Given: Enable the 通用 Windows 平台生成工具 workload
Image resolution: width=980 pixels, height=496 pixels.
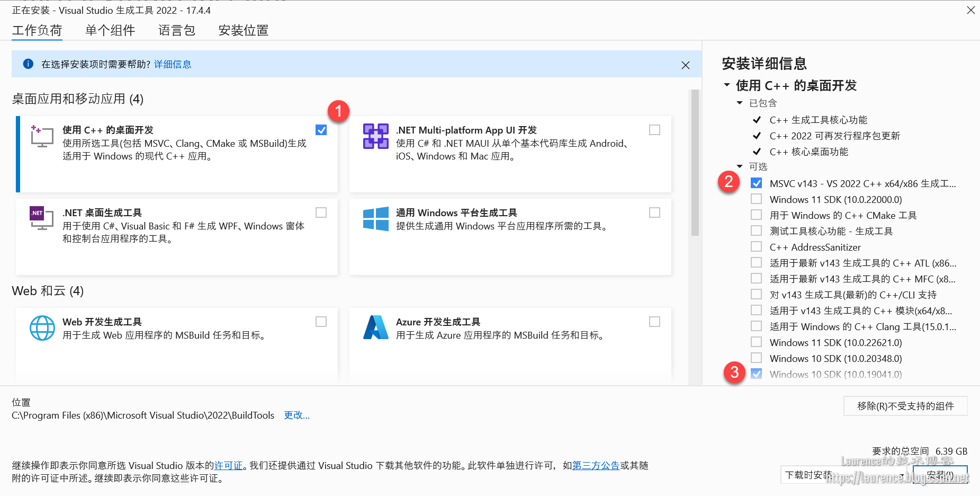Looking at the screenshot, I should tap(655, 212).
